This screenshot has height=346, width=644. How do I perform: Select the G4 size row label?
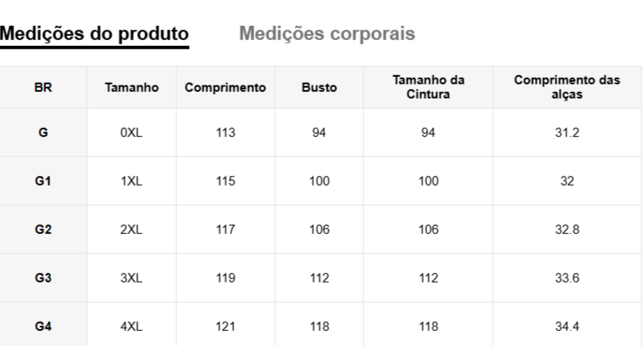point(43,327)
